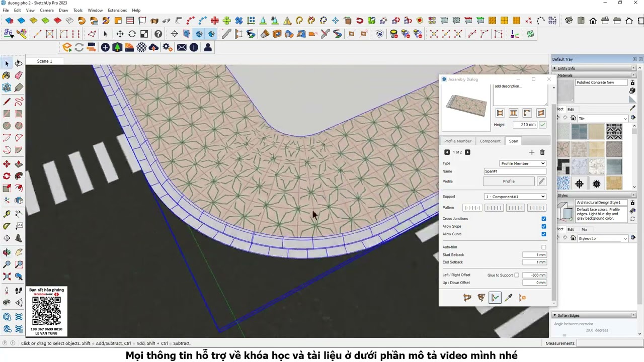This screenshot has height=362, width=644.
Task: Enable the Auto-trim checkbox
Action: [x=543, y=247]
